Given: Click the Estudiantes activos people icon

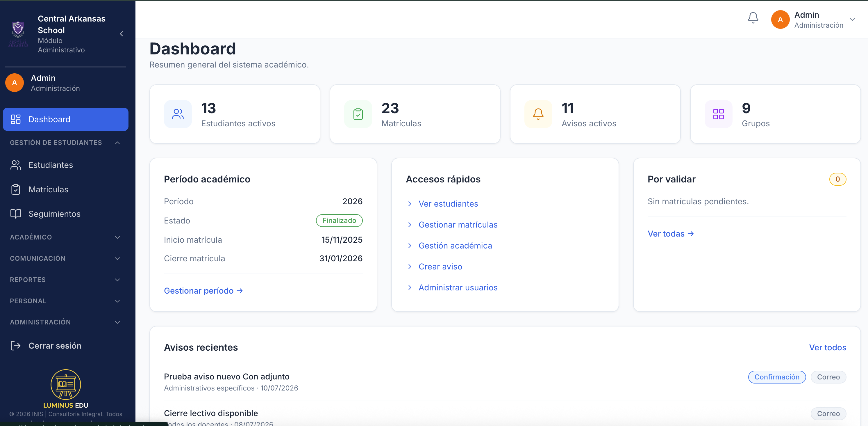Looking at the screenshot, I should pyautogui.click(x=178, y=114).
